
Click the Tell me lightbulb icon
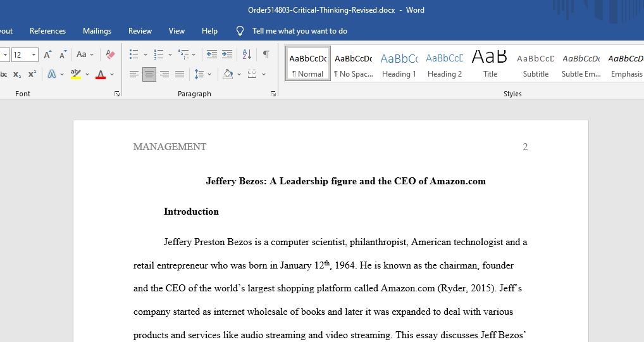240,31
